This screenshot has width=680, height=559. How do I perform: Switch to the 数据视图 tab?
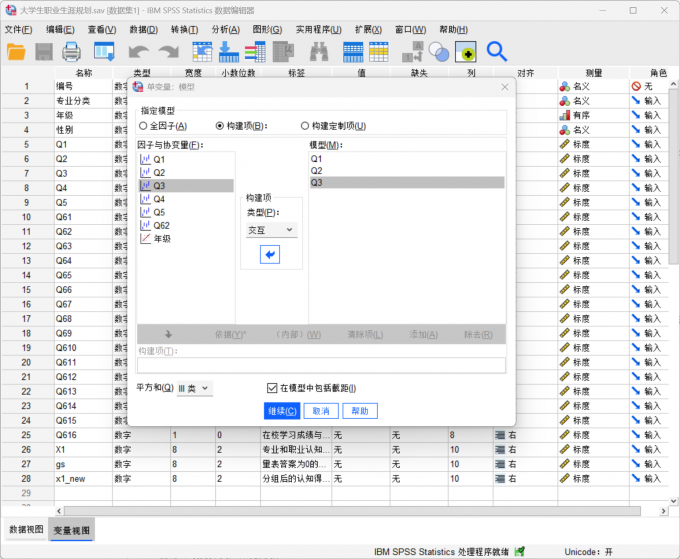tap(26, 530)
